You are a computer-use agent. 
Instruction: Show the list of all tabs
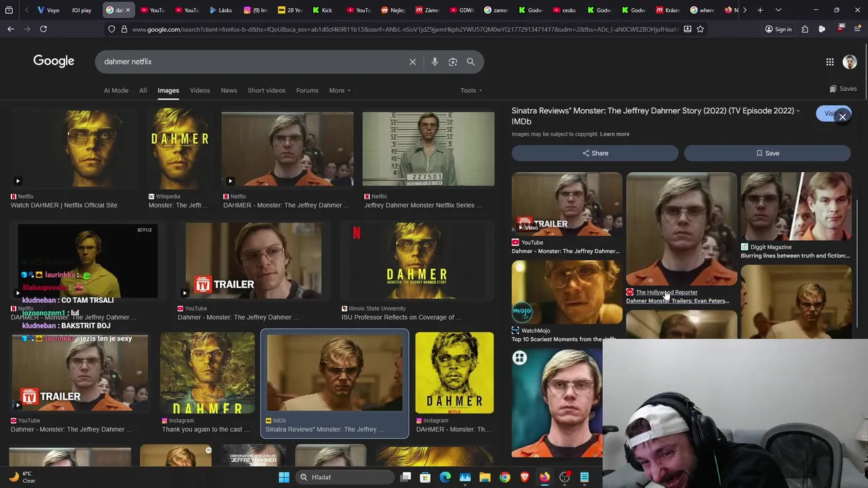pos(778,10)
